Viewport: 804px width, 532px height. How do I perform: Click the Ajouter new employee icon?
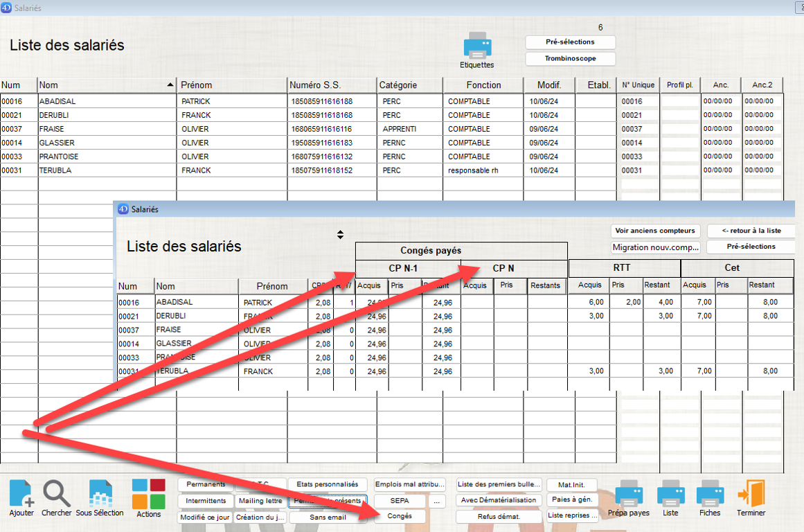click(21, 493)
